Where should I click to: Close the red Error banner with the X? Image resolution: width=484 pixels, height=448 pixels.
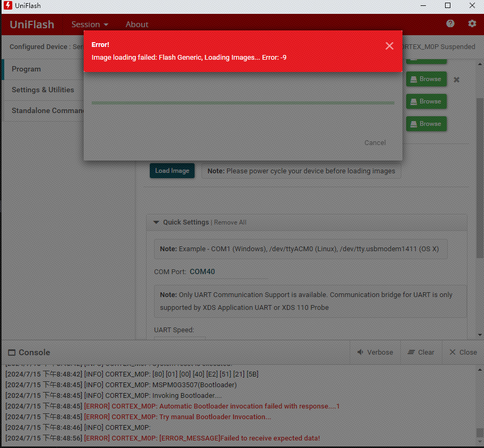[x=389, y=46]
